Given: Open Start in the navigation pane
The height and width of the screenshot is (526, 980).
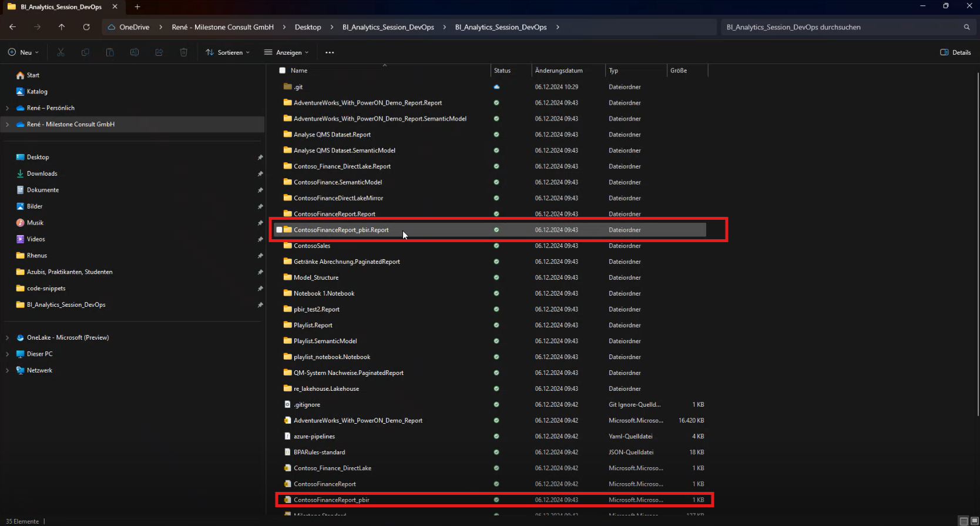Looking at the screenshot, I should tap(33, 75).
